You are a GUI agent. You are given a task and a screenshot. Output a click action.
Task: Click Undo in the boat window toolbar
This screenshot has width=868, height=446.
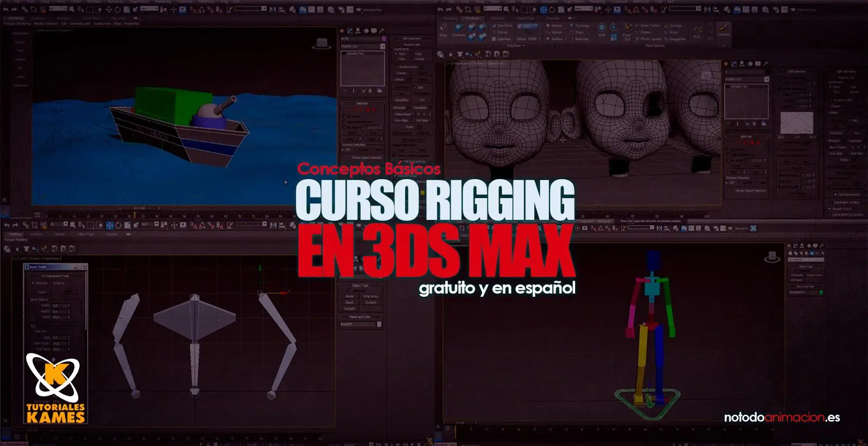[x=5, y=10]
